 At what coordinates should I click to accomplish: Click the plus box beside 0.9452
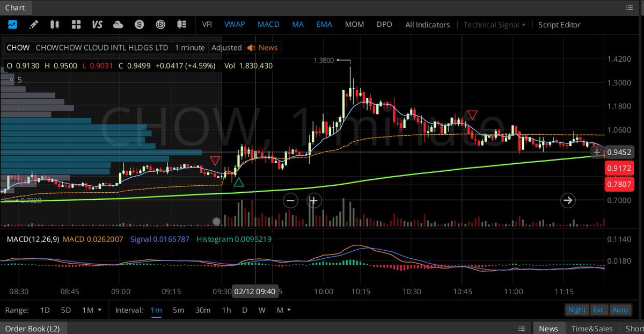pos(597,153)
